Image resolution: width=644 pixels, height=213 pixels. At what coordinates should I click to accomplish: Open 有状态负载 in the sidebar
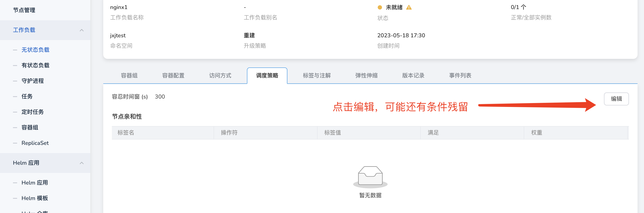[35, 65]
